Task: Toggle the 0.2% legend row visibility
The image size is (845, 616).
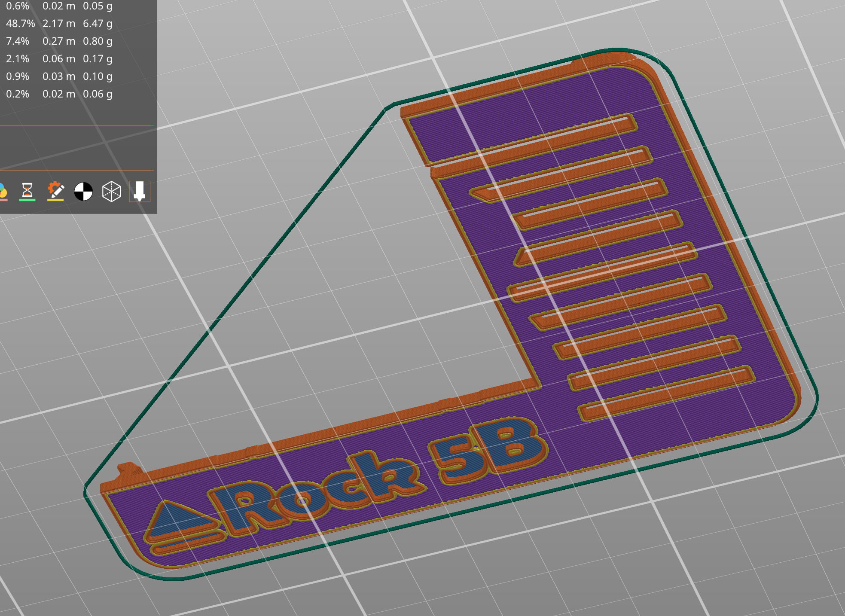Action: (17, 93)
